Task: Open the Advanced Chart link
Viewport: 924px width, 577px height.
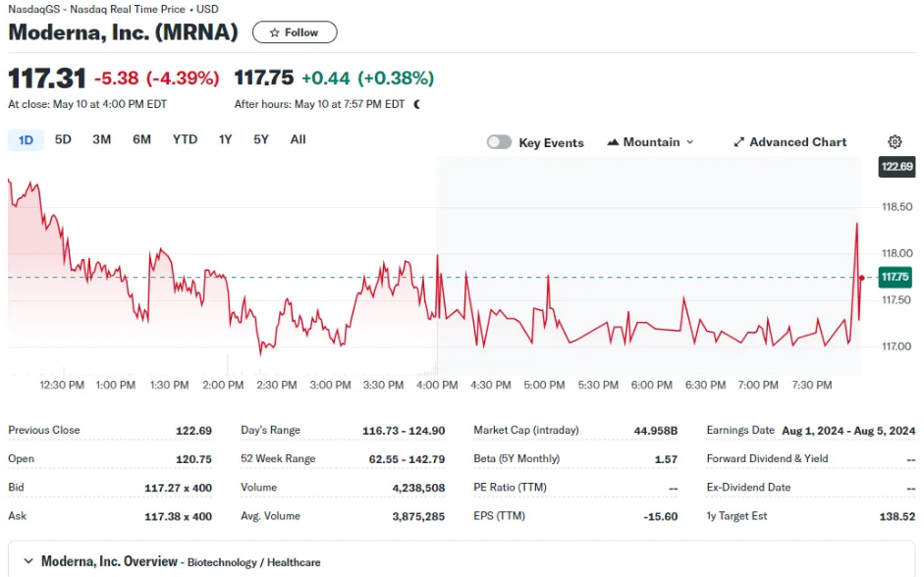Action: pyautogui.click(x=797, y=142)
